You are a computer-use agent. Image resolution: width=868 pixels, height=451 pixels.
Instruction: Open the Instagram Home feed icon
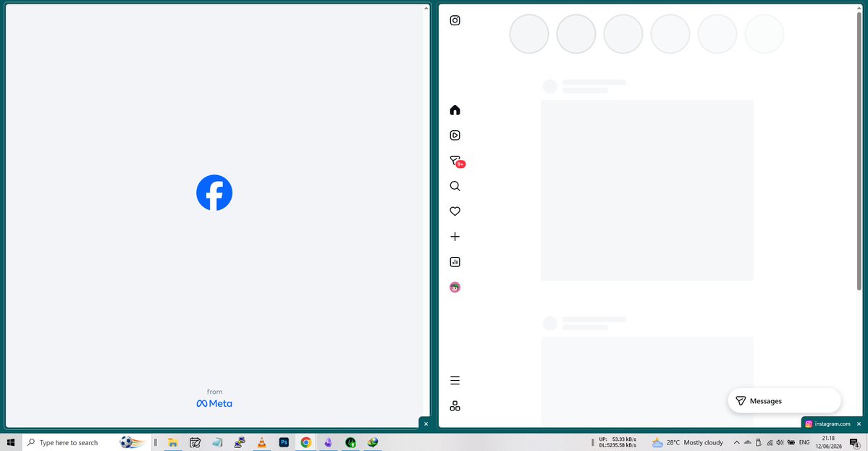[x=455, y=110]
